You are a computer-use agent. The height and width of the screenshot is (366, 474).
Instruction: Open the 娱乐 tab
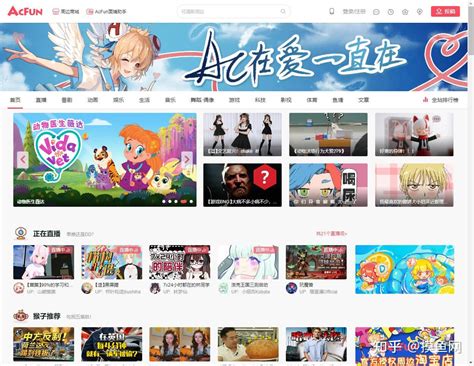tap(118, 100)
